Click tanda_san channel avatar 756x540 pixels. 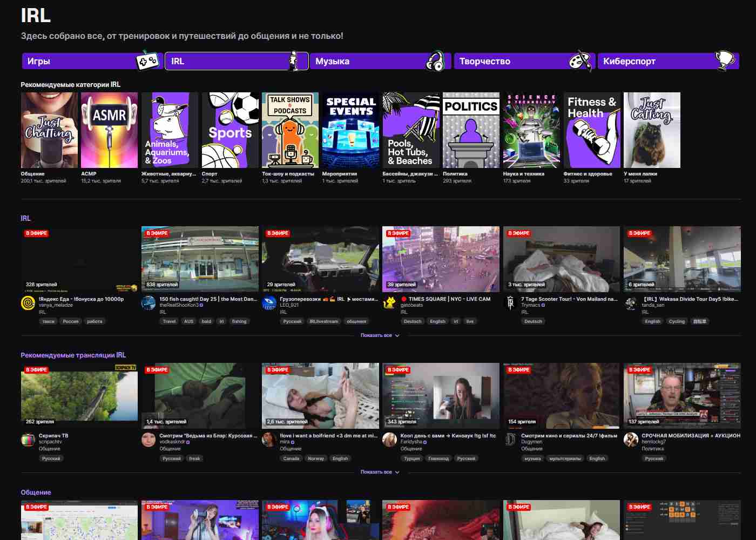point(631,303)
